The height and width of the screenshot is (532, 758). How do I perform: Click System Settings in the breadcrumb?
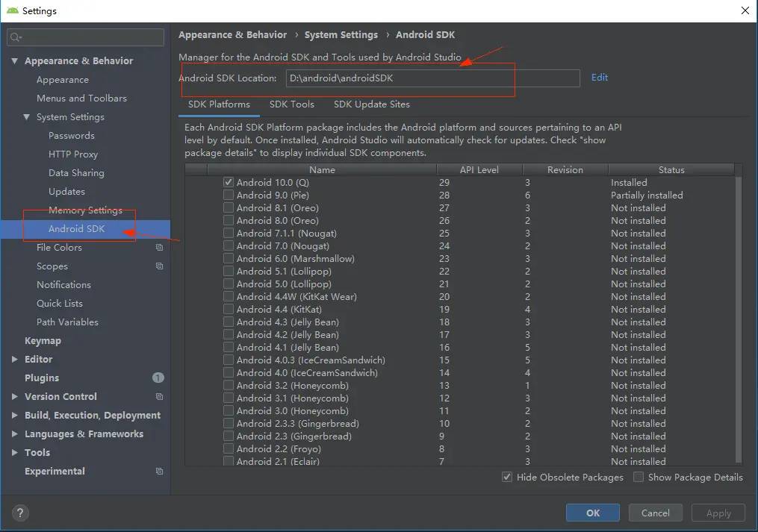tap(341, 35)
